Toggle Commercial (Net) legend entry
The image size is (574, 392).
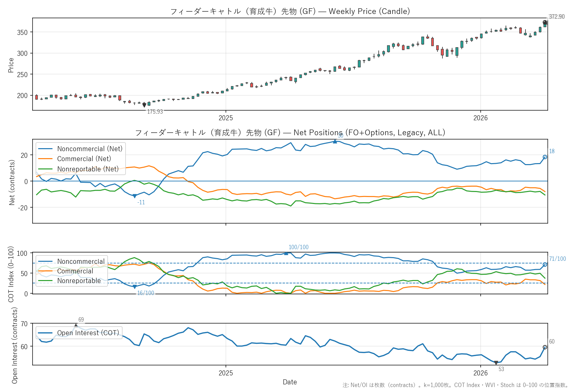[84, 159]
